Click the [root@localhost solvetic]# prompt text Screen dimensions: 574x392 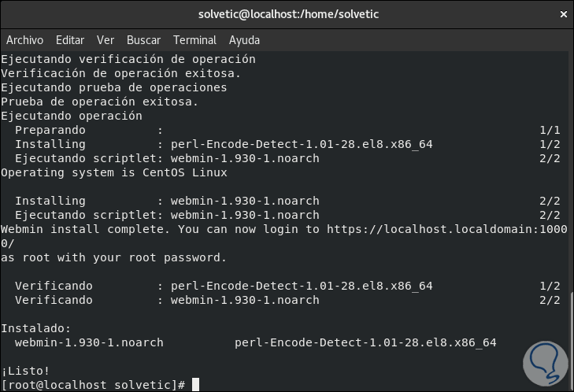(93, 385)
